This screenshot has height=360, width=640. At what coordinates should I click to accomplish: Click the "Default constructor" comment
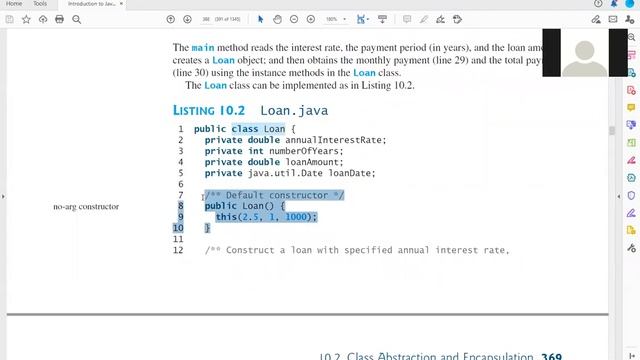(274, 195)
